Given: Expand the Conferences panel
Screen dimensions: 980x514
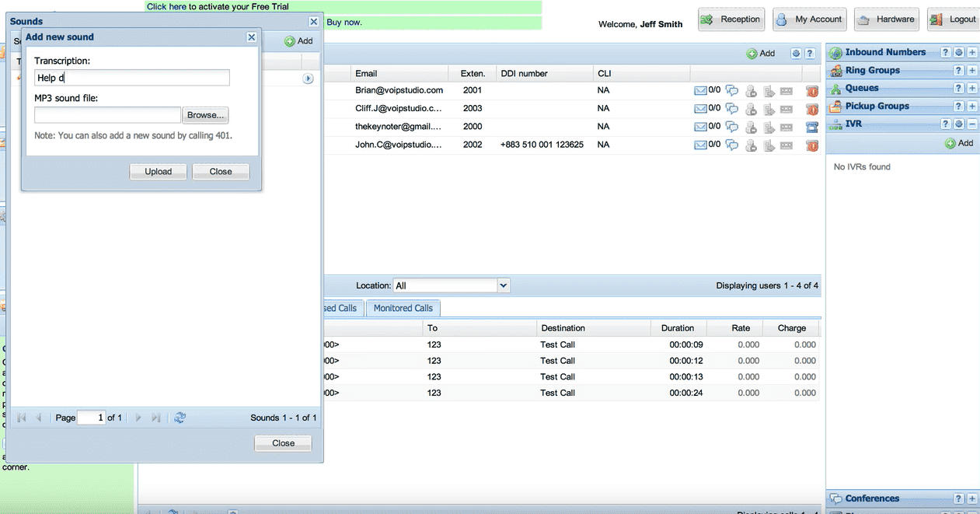Looking at the screenshot, I should coord(971,498).
